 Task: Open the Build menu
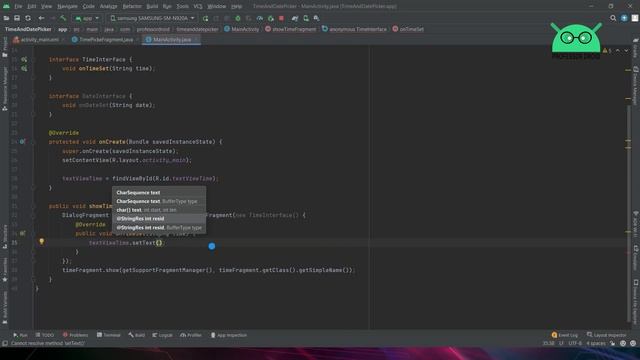click(152, 7)
